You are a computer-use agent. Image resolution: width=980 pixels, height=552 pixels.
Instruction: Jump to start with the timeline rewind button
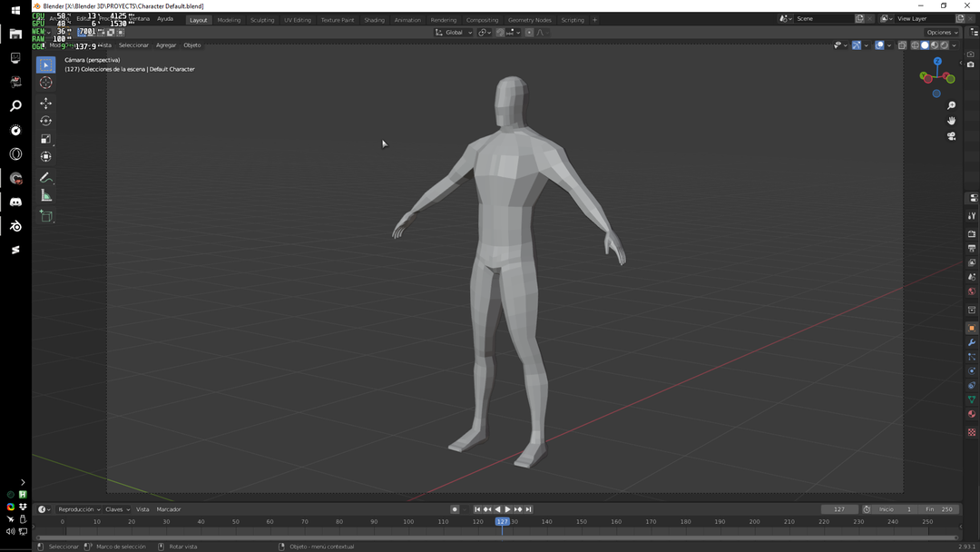(478, 509)
